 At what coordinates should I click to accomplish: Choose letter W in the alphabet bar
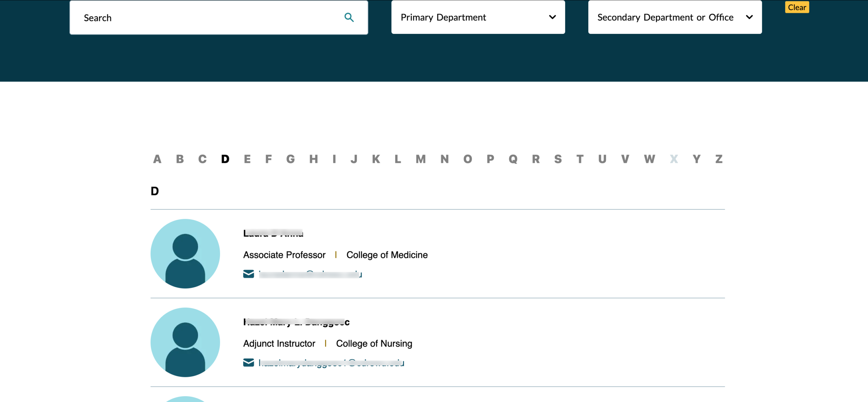[650, 159]
